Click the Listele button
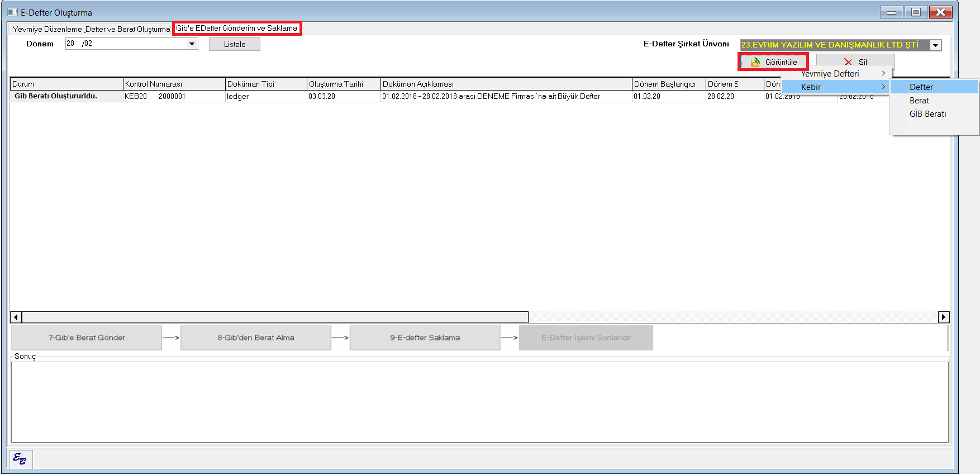 click(235, 44)
